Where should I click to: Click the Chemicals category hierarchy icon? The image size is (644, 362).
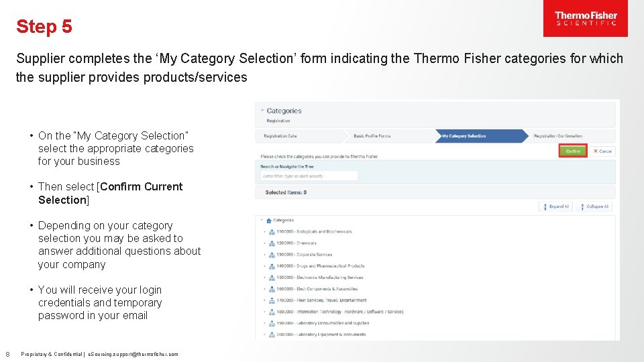tap(272, 243)
